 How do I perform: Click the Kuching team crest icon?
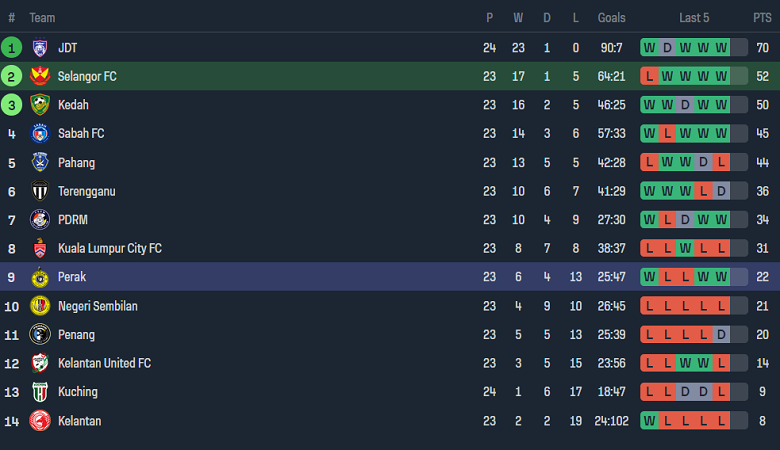[40, 392]
